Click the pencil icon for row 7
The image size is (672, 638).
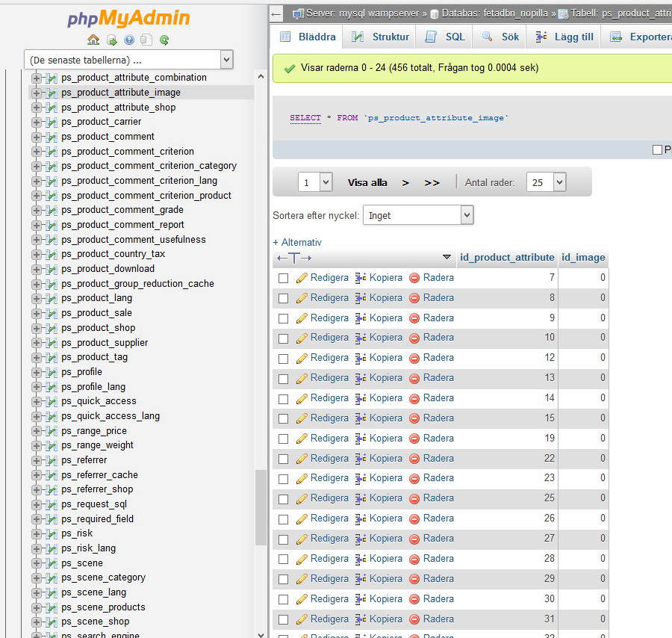coord(302,278)
